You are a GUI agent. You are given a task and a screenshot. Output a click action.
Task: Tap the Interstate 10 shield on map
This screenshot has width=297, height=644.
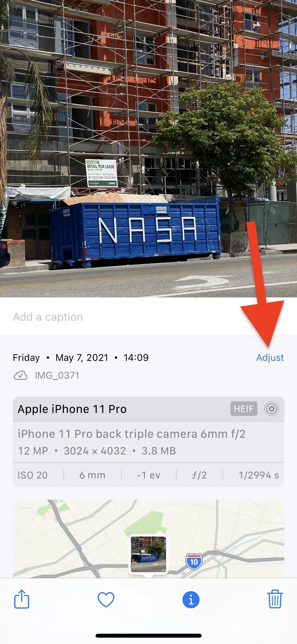pyautogui.click(x=194, y=561)
